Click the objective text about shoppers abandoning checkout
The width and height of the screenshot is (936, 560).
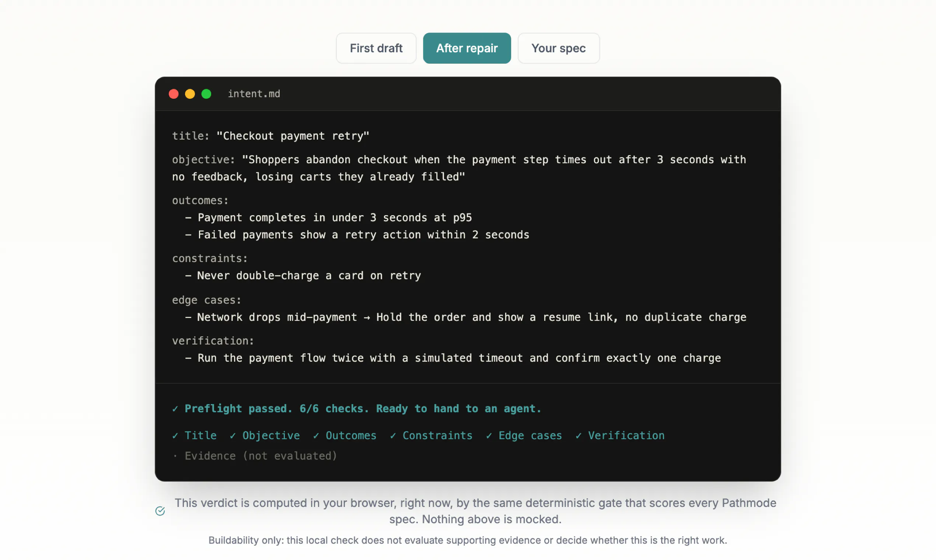click(x=459, y=168)
